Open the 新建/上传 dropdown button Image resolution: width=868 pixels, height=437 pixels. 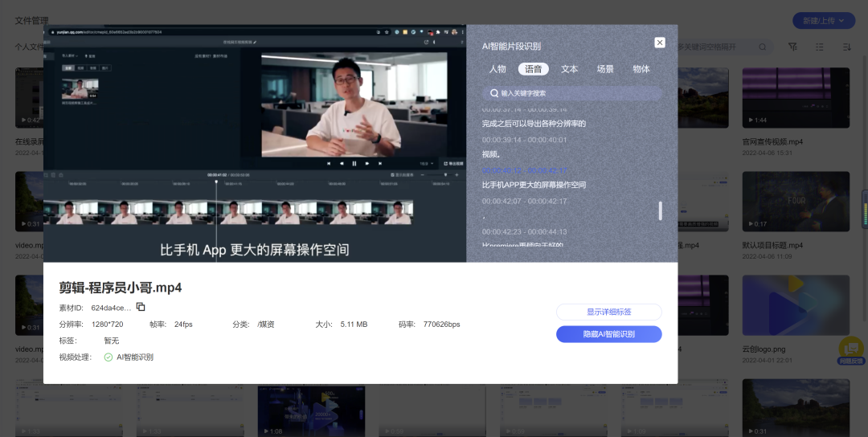823,21
